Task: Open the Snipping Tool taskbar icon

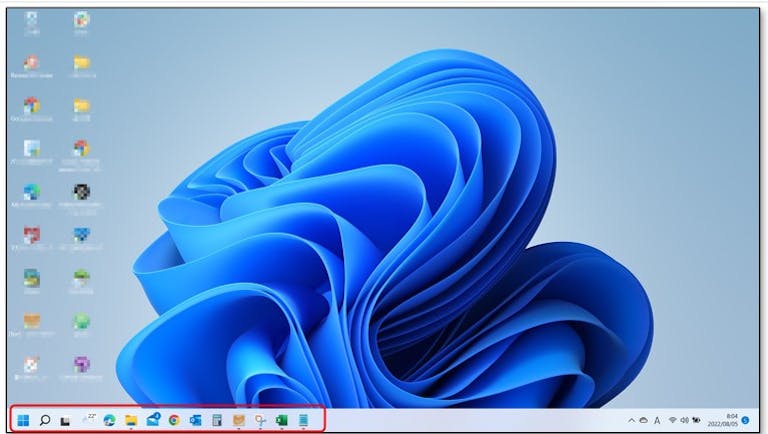Action: pyautogui.click(x=260, y=420)
